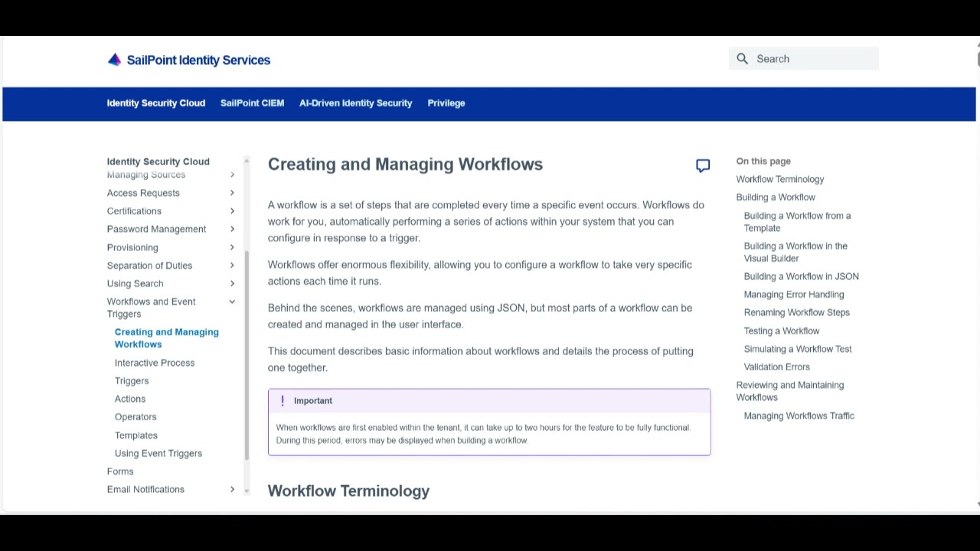The width and height of the screenshot is (980, 551).
Task: Expand the Email Notifications section chevron
Action: pyautogui.click(x=232, y=490)
